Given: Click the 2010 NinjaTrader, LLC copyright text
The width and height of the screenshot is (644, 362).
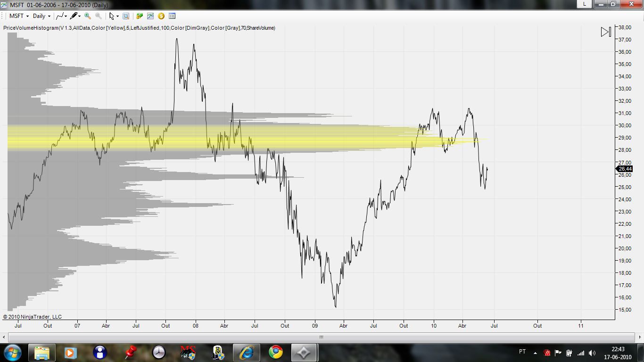Looking at the screenshot, I should (33, 317).
